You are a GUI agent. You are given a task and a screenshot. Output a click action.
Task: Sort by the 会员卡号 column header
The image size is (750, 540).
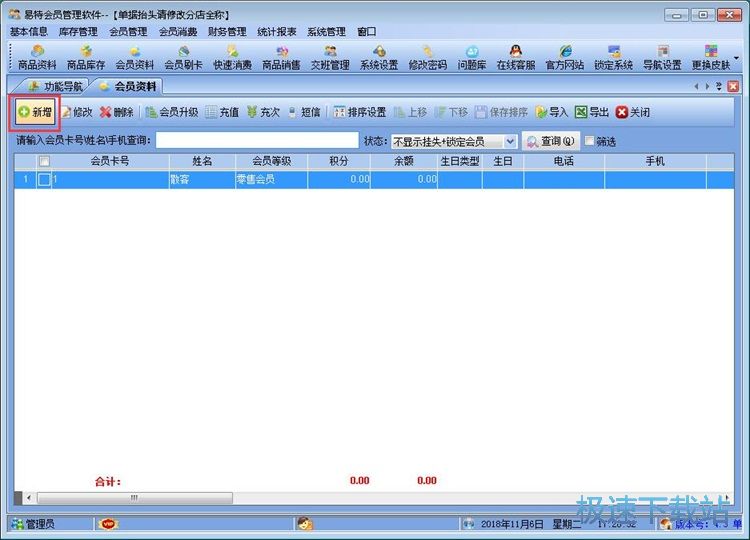point(110,161)
